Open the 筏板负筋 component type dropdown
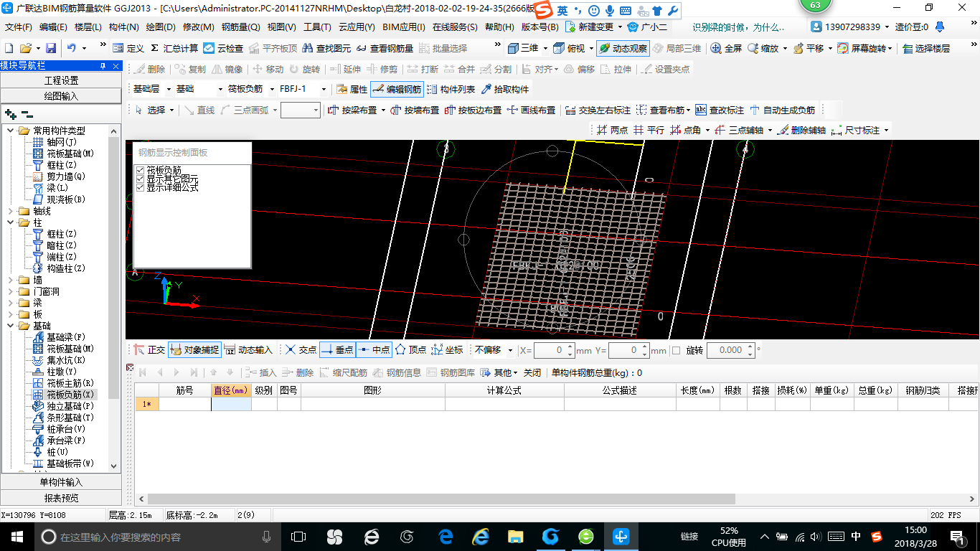Image resolution: width=980 pixels, height=551 pixels. click(x=272, y=89)
